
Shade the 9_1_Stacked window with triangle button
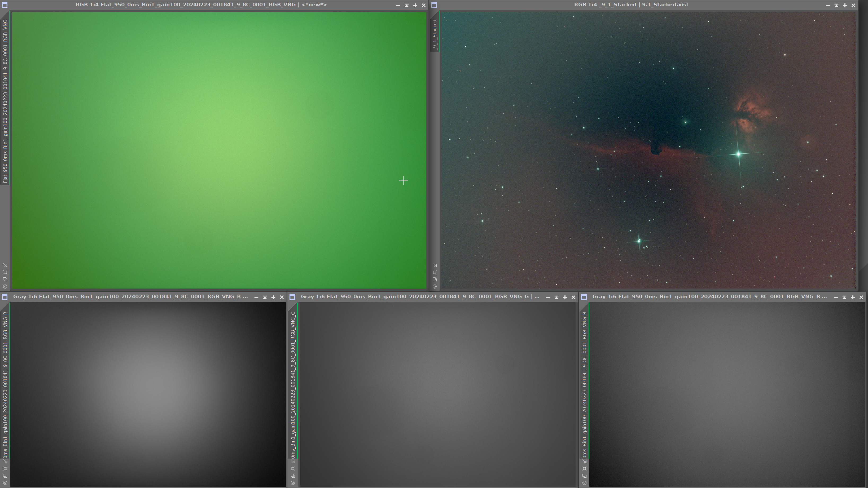coord(836,5)
